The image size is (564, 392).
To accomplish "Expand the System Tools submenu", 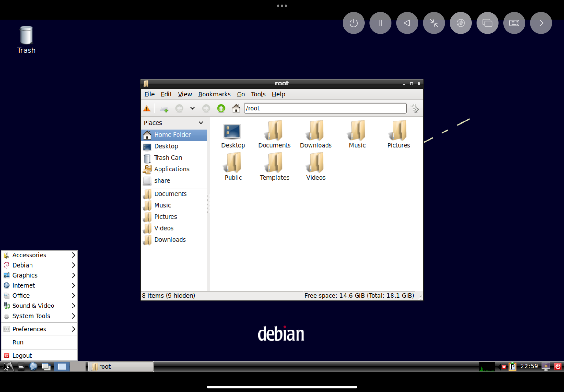I will pyautogui.click(x=39, y=316).
